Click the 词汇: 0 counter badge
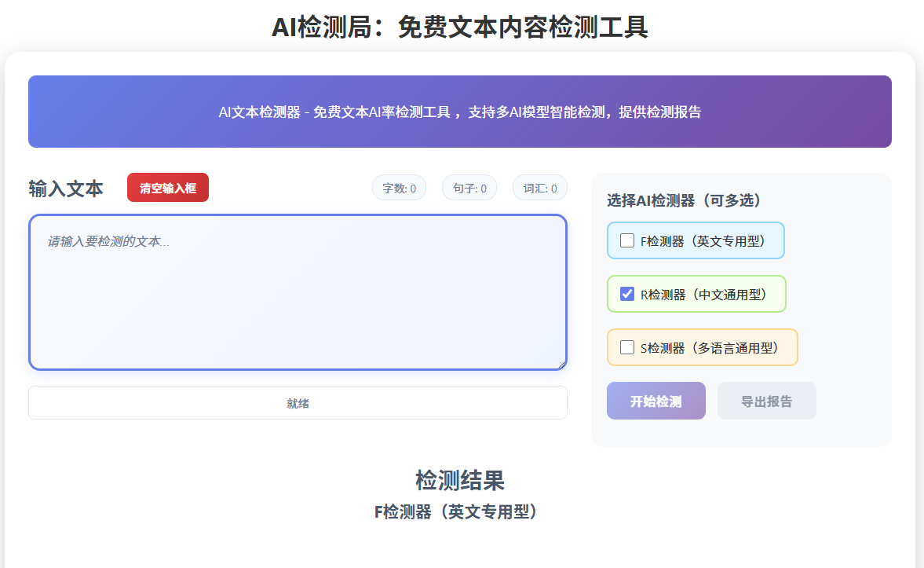924x568 pixels. 540,188
